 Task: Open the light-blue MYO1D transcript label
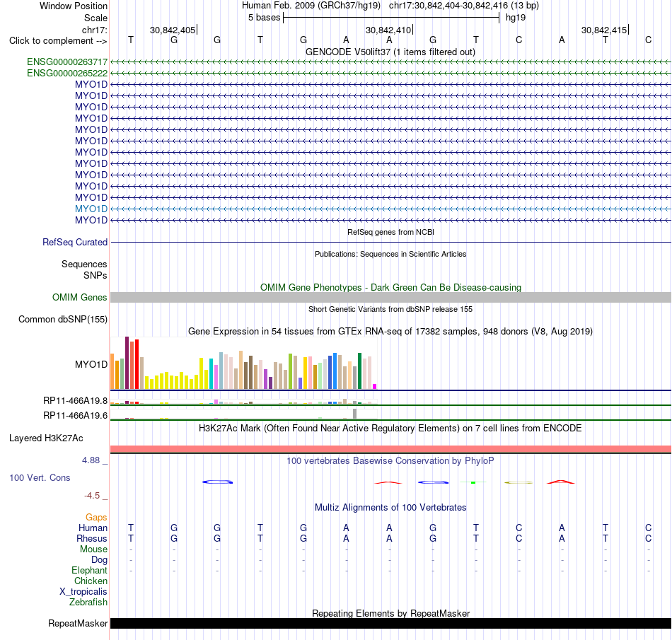pyautogui.click(x=91, y=209)
